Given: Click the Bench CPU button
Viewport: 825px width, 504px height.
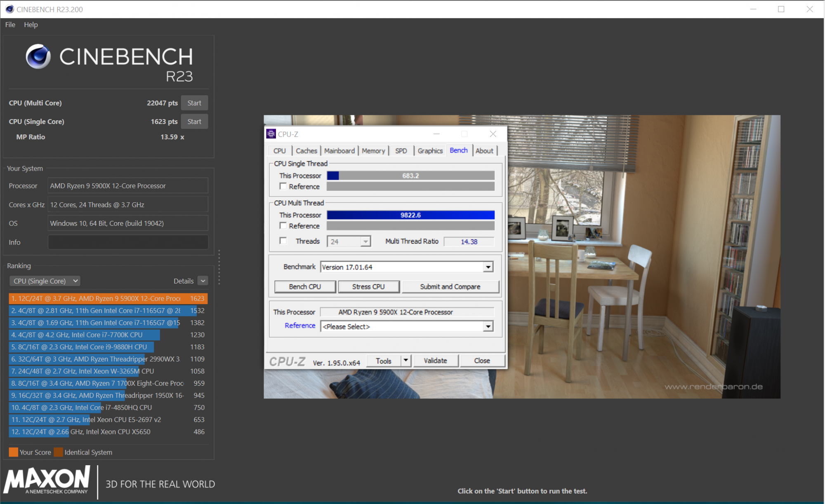Looking at the screenshot, I should tap(305, 287).
